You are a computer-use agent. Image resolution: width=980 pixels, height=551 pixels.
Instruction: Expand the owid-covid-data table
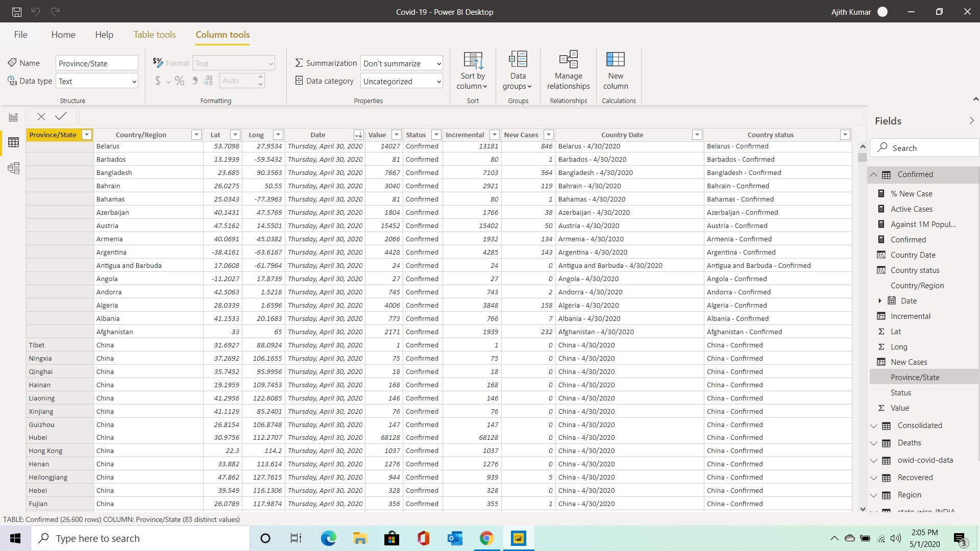[x=874, y=460]
